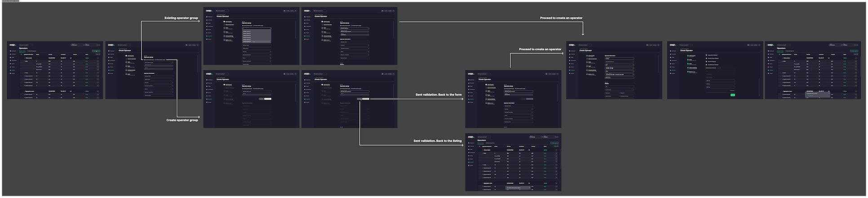The height and width of the screenshot is (198, 868).
Task: Select 'Existing operator group' radio in second-from-left frame
Action: tap(145, 60)
